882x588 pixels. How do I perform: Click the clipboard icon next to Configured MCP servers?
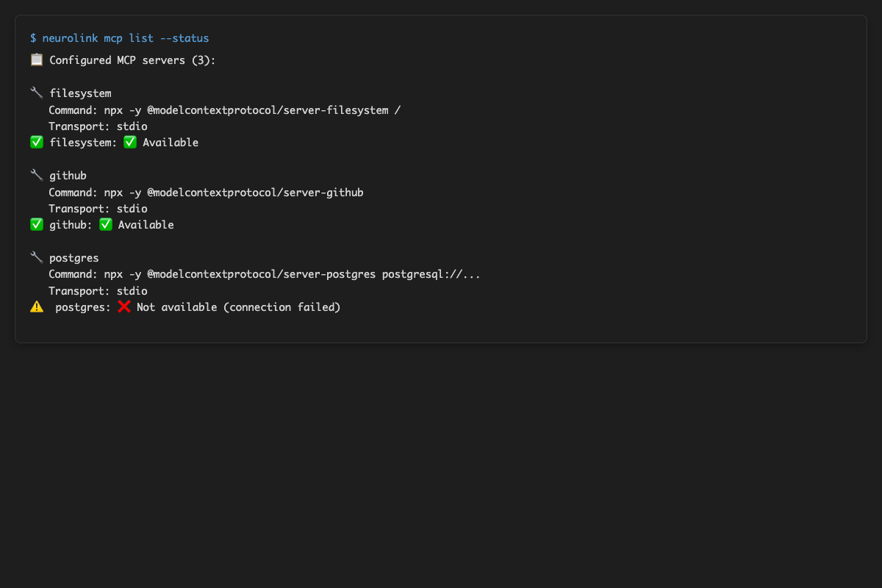coord(37,60)
